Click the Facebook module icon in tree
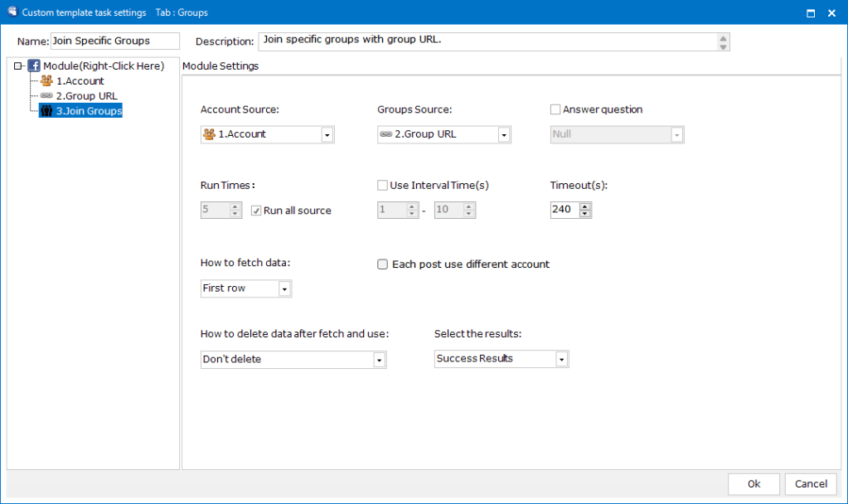848x504 pixels. (35, 65)
